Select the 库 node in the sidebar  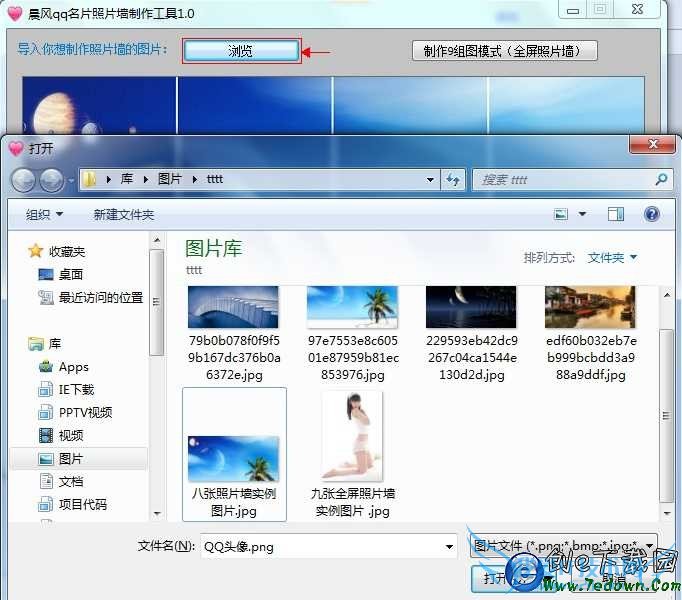(x=55, y=344)
